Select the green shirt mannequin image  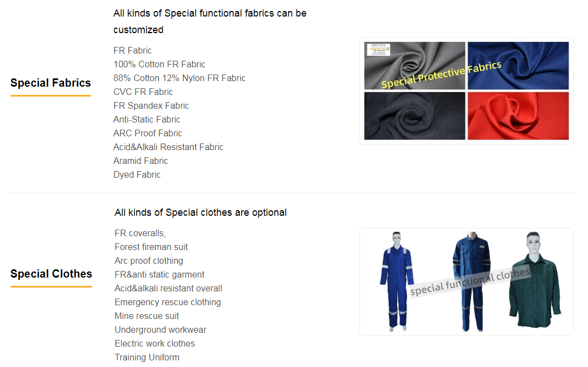pos(535,280)
